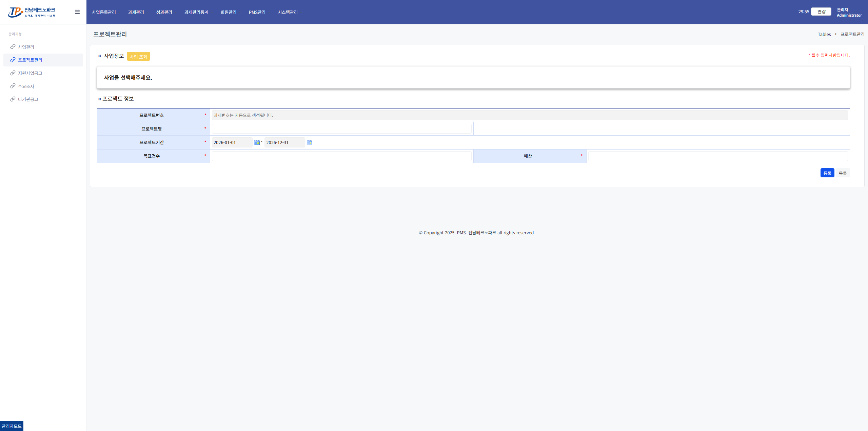Viewport: 868px width, 431px height.
Task: Open 시스템관리 top menu
Action: pyautogui.click(x=288, y=12)
